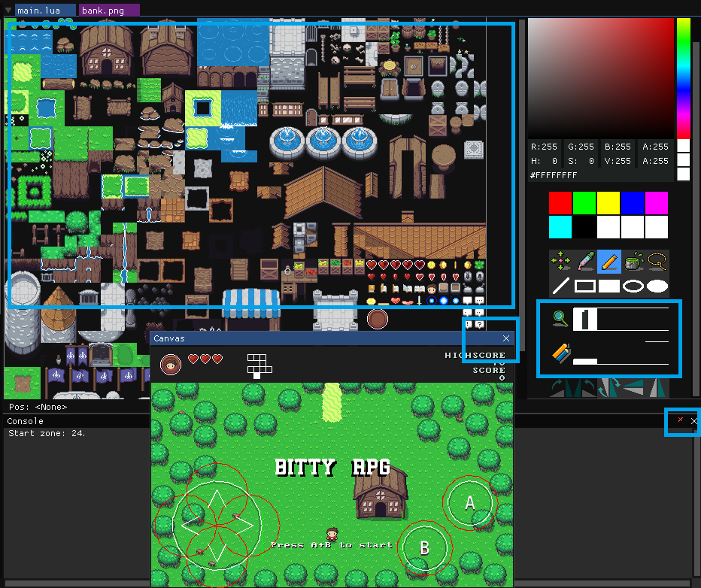Choose the paint bucket fill tool
Image resolution: width=701 pixels, height=588 pixels.
pos(633,261)
